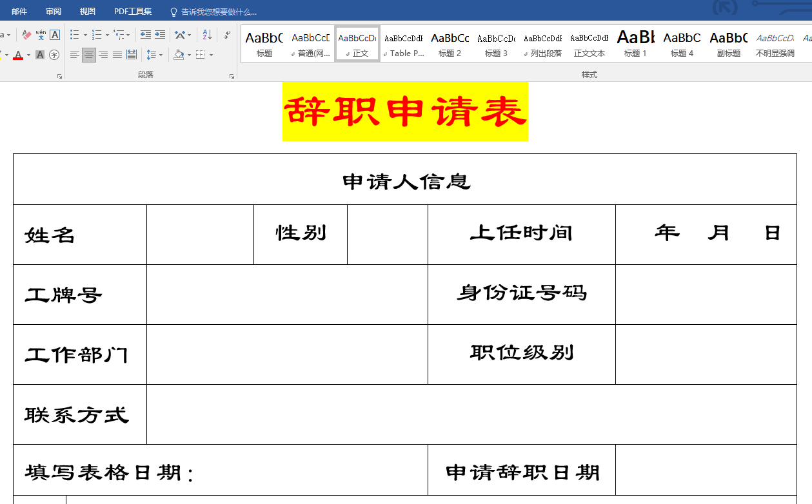
Task: Click the character shading icon
Action: 39,54
